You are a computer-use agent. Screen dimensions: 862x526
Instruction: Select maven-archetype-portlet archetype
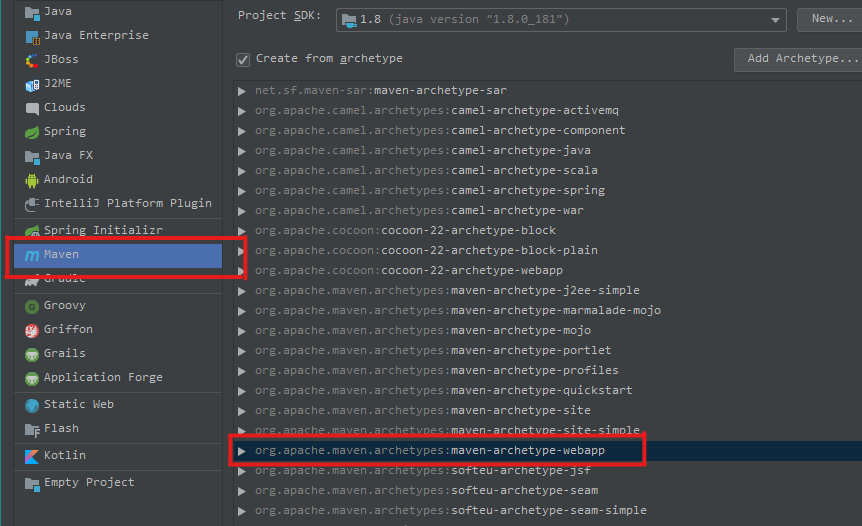[433, 350]
